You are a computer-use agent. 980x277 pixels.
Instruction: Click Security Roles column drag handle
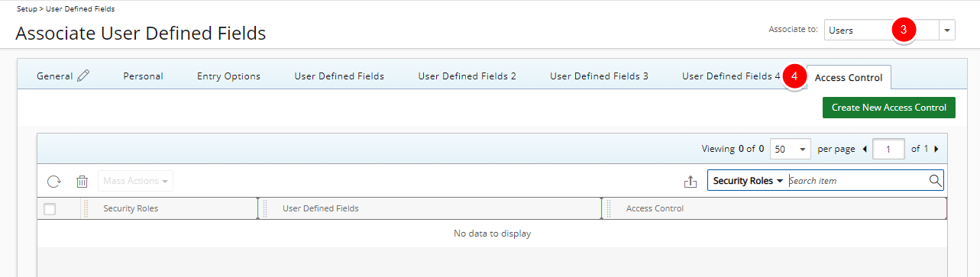[86, 208]
